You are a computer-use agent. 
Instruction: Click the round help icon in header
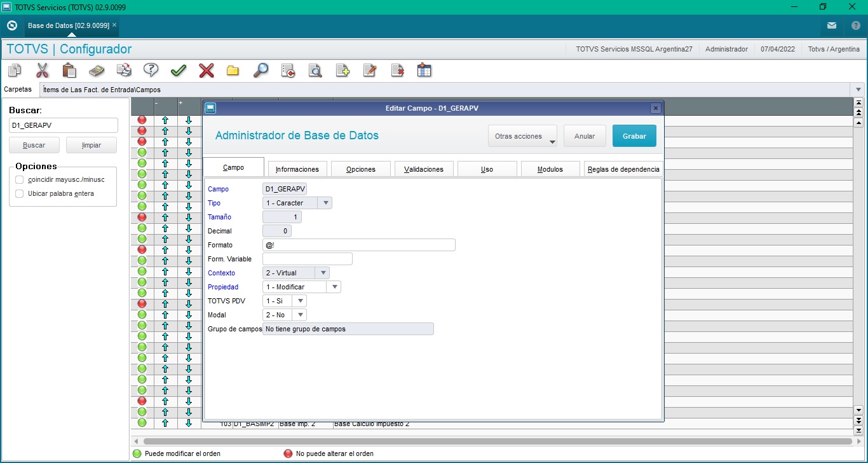pos(855,25)
